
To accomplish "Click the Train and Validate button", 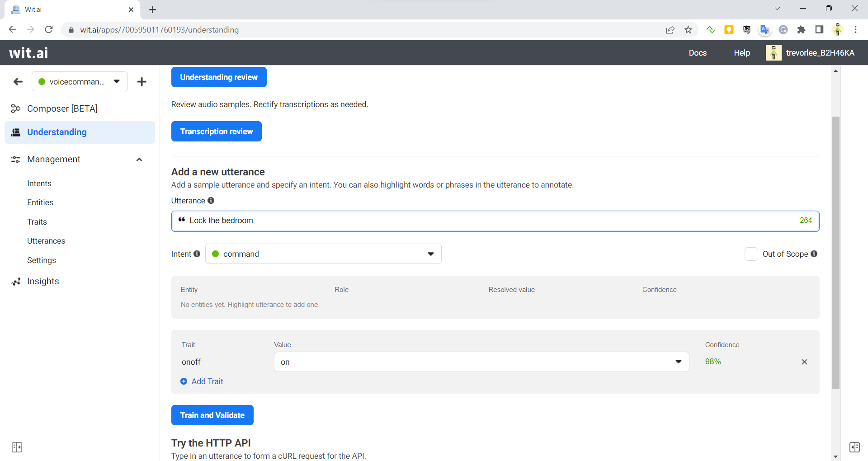I will 212,415.
